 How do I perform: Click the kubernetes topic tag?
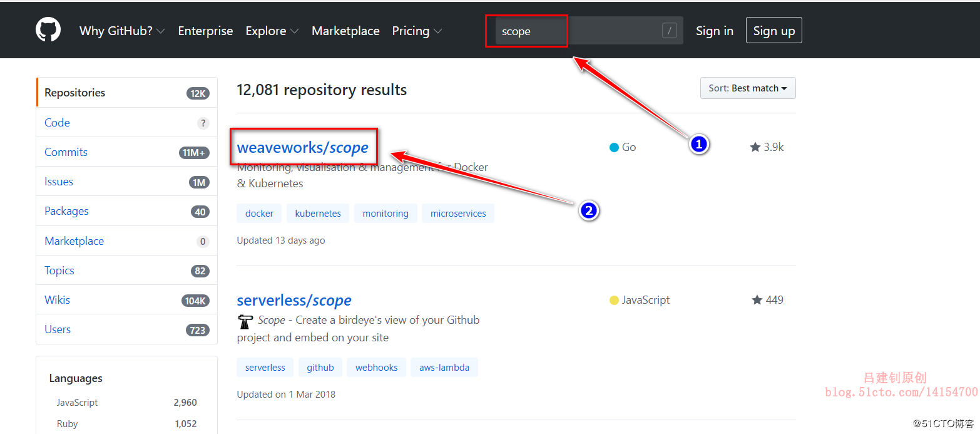coord(318,214)
